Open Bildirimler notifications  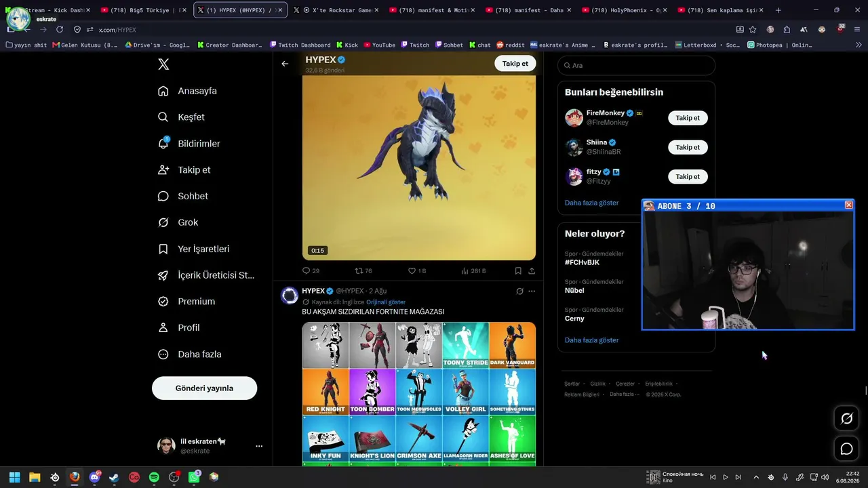[x=189, y=144]
